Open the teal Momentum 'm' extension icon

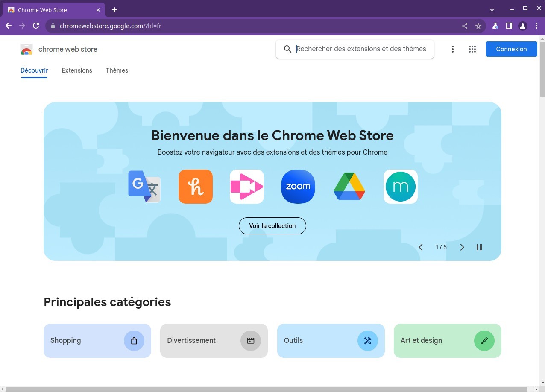pos(401,187)
